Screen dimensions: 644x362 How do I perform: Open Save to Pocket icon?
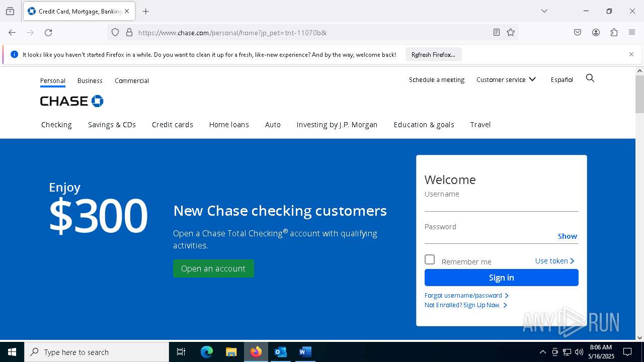click(x=578, y=33)
